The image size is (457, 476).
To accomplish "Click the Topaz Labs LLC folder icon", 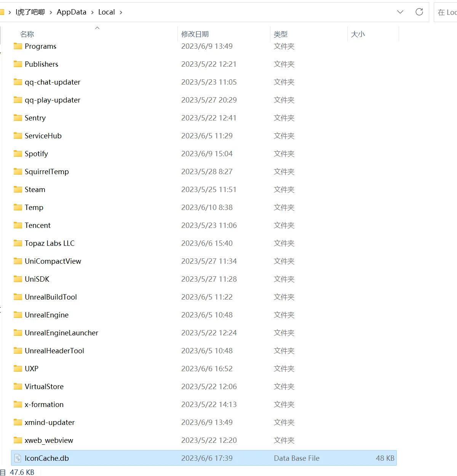I will pyautogui.click(x=18, y=243).
